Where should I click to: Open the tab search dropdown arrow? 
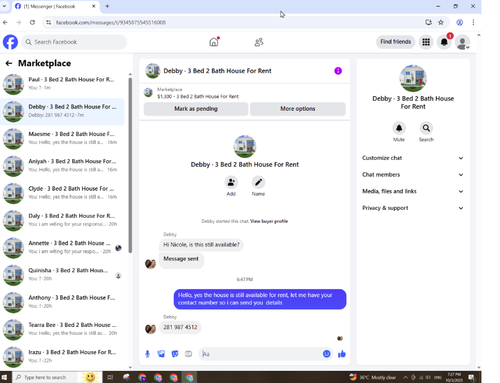pyautogui.click(x=4, y=6)
